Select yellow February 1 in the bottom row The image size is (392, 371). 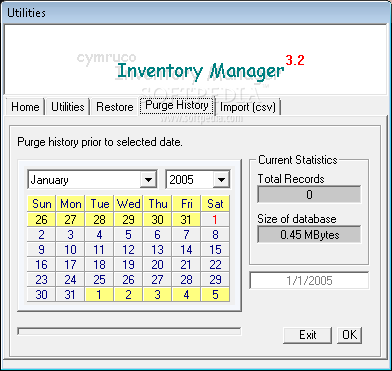(99, 295)
